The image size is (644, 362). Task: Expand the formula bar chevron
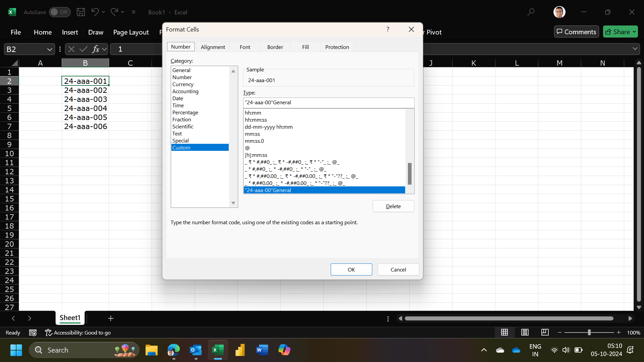635,49
